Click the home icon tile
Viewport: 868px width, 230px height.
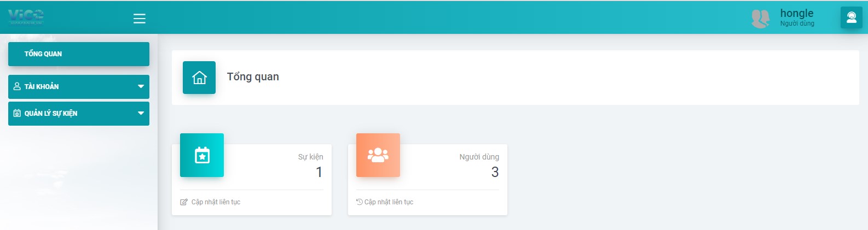coord(199,78)
